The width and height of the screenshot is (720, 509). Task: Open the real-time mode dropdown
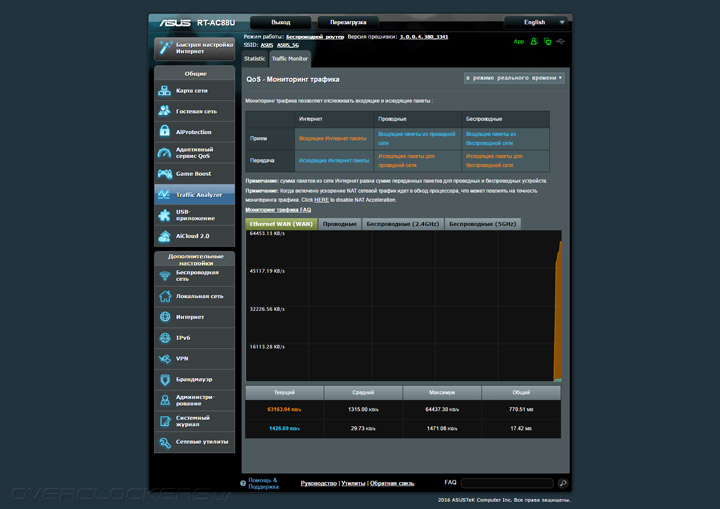pyautogui.click(x=514, y=78)
